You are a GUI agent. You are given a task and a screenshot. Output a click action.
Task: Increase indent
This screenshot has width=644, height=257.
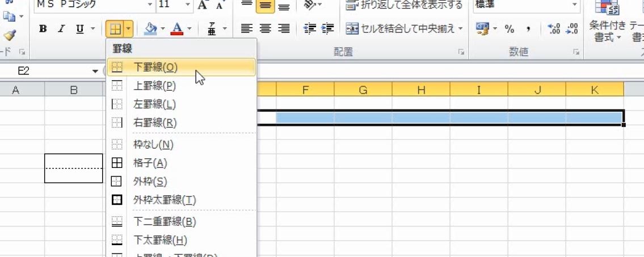click(327, 29)
